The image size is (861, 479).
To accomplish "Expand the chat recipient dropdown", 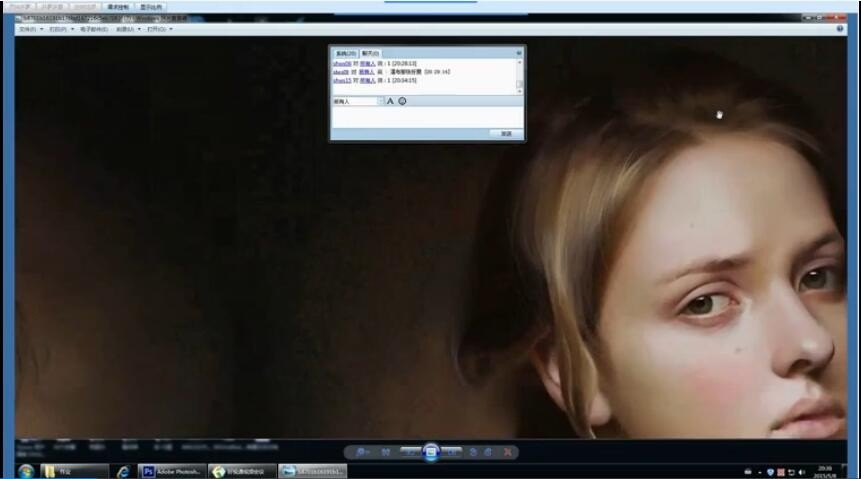I will click(x=380, y=101).
